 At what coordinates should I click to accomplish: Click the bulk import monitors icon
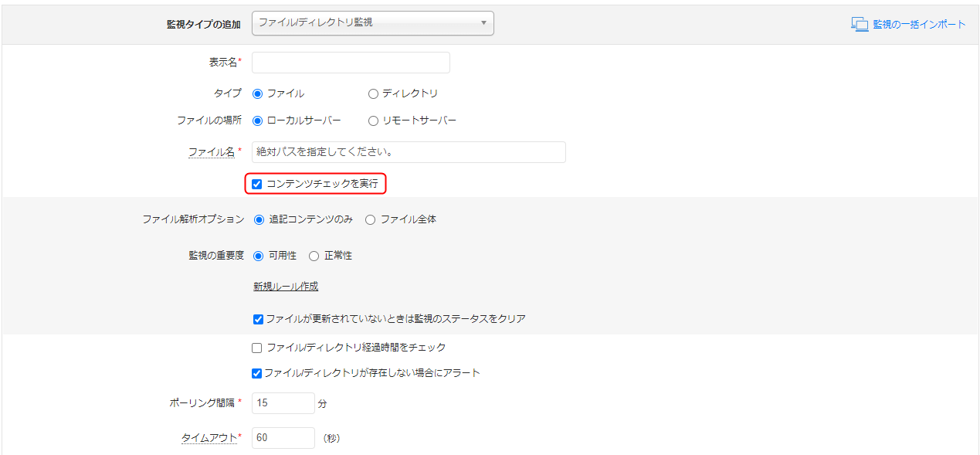pos(860,24)
